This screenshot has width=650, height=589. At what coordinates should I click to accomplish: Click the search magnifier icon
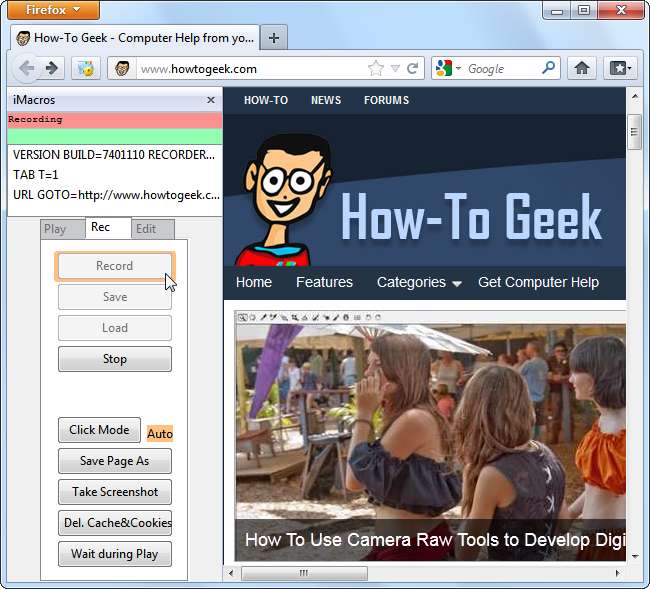548,68
